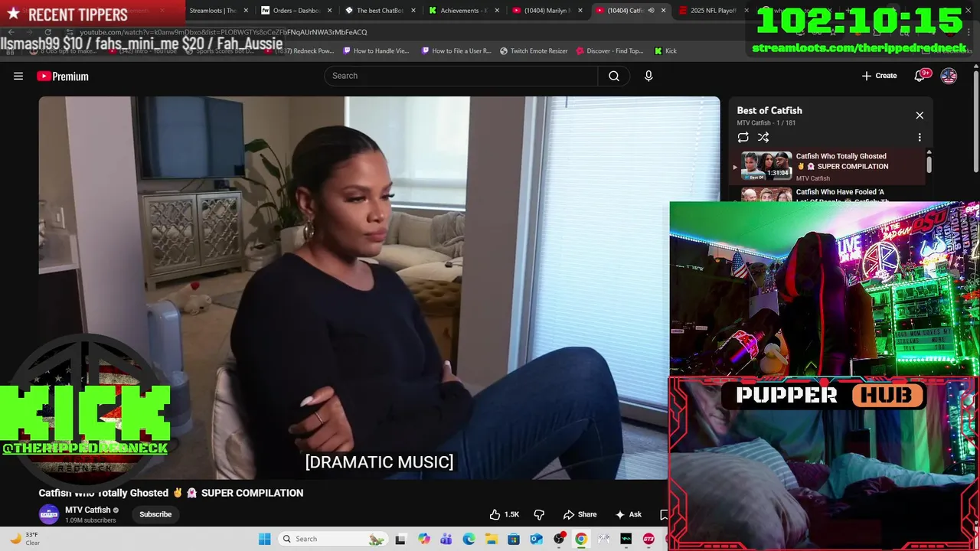
Task: Close the Marilyn YouTube tab
Action: (580, 11)
